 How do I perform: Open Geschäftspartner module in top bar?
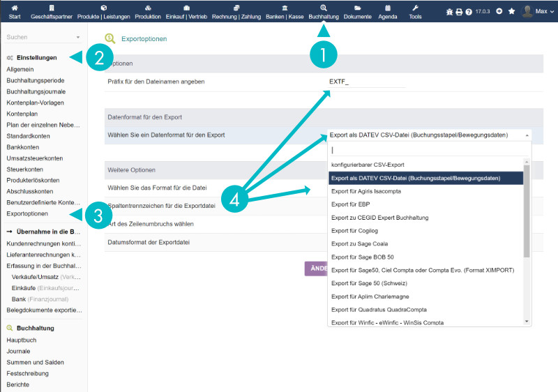[51, 12]
